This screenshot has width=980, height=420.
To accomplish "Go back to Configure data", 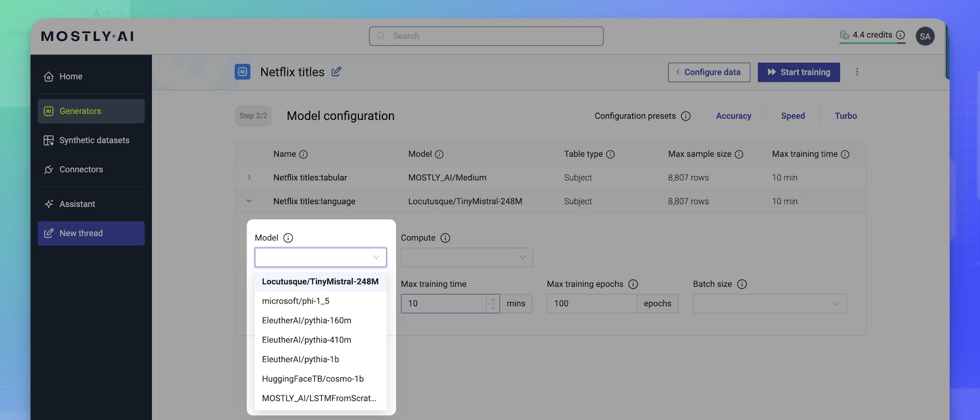I will pos(709,72).
